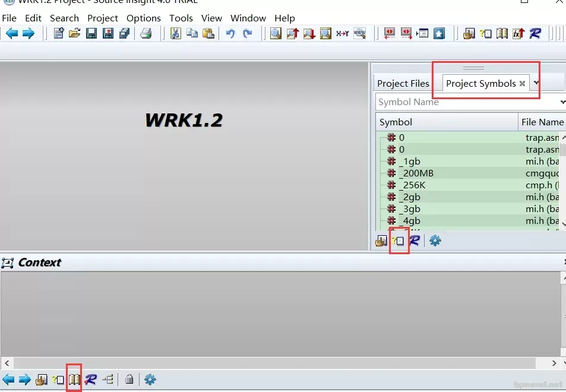This screenshot has width=566, height=392.
Task: Click open-book Browse Symbols icon in main toolbar
Action: [x=502, y=34]
